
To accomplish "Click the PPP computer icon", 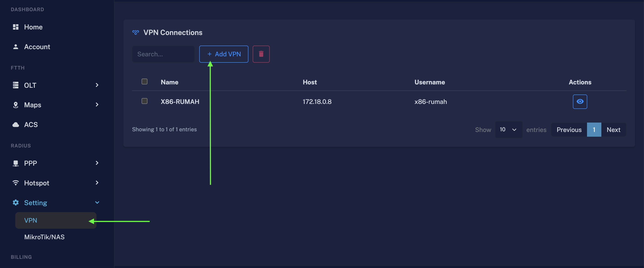I will coord(15,163).
